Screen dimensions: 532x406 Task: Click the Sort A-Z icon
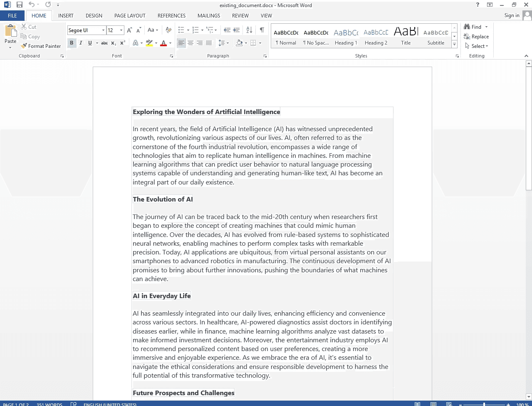[x=249, y=30]
